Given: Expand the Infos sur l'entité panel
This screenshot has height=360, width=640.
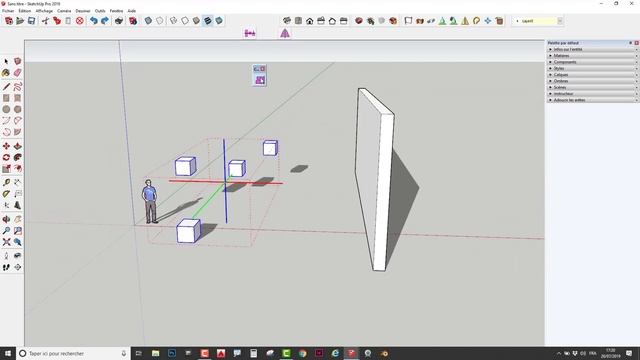Looking at the screenshot, I should tap(593, 49).
